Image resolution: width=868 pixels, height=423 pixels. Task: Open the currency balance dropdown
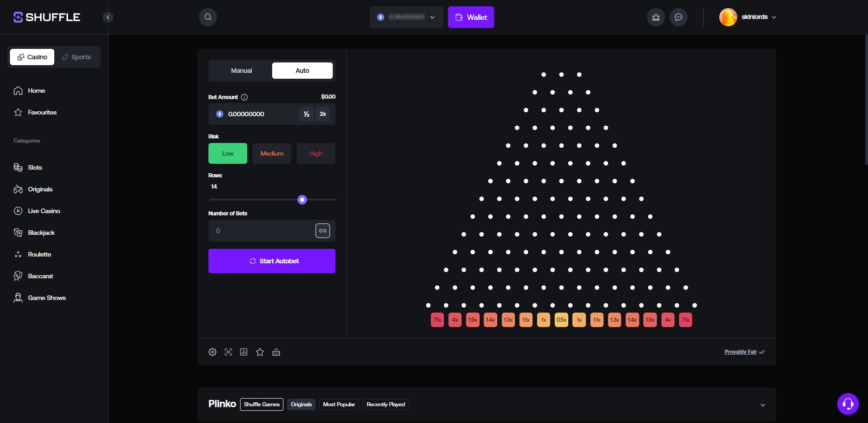pos(406,17)
